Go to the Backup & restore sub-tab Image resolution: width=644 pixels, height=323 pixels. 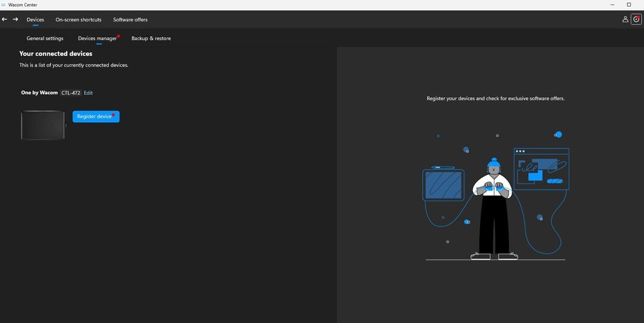(151, 38)
